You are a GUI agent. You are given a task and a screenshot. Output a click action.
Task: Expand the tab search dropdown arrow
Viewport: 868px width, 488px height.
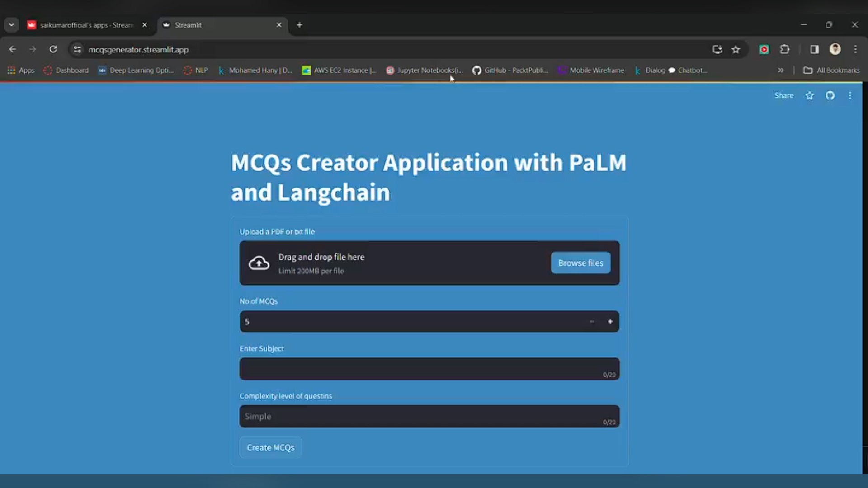(x=11, y=25)
